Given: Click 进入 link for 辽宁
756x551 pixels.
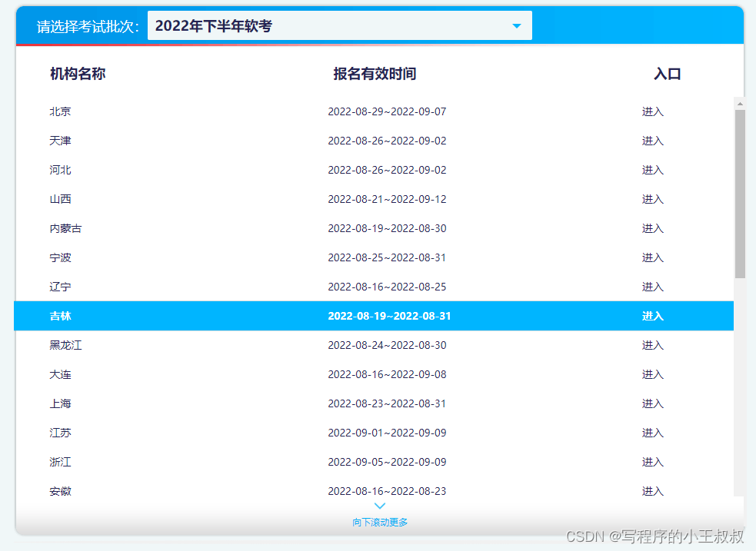Looking at the screenshot, I should click(652, 287).
